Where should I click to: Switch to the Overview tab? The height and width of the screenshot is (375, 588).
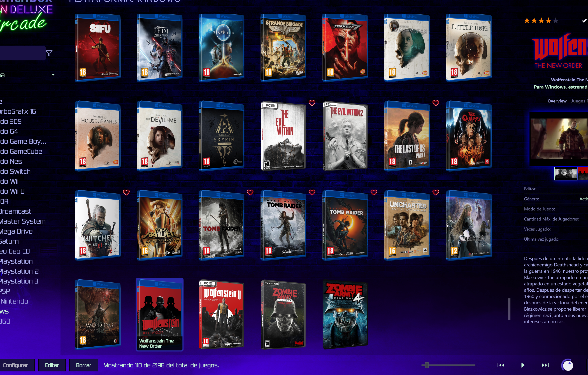coord(557,101)
